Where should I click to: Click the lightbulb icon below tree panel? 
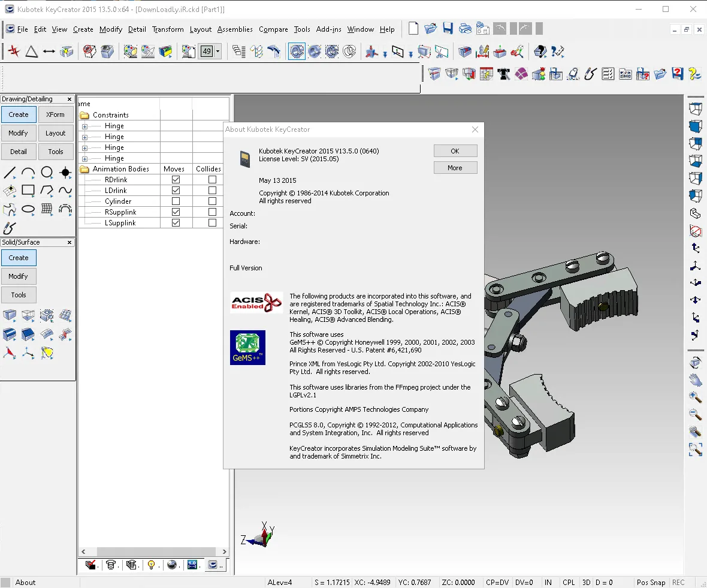[x=152, y=565]
